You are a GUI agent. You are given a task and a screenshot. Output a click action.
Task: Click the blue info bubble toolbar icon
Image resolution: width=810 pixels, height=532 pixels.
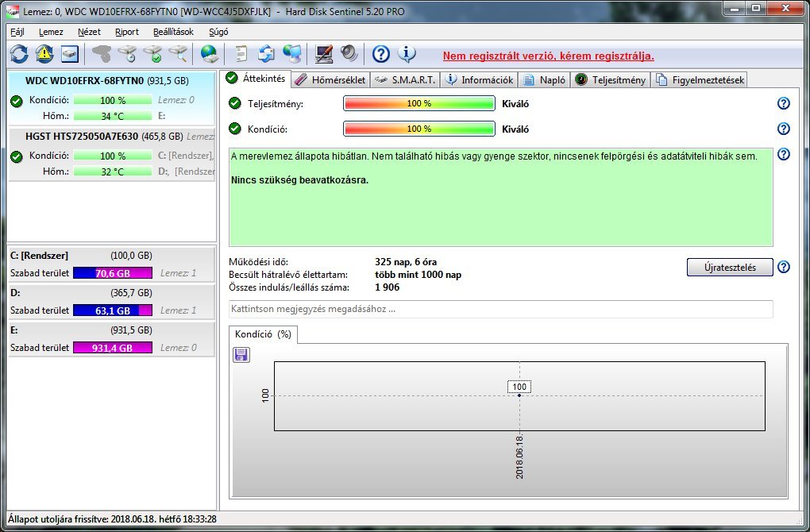(407, 54)
